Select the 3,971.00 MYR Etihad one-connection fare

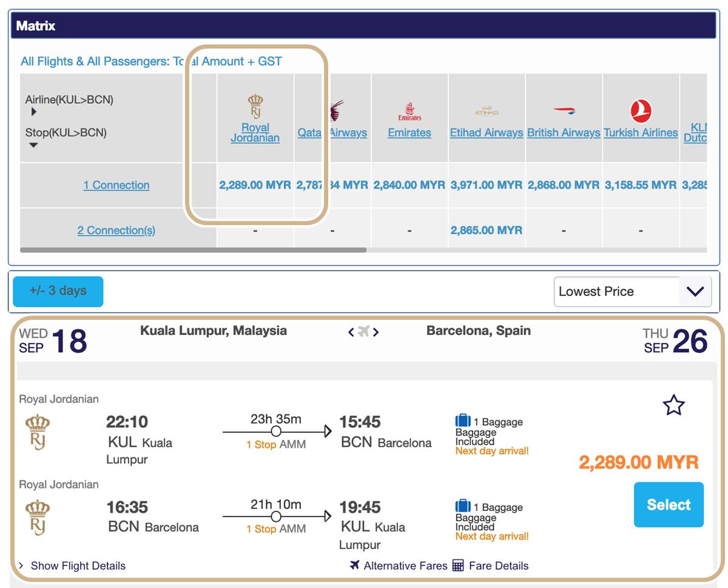pyautogui.click(x=487, y=185)
